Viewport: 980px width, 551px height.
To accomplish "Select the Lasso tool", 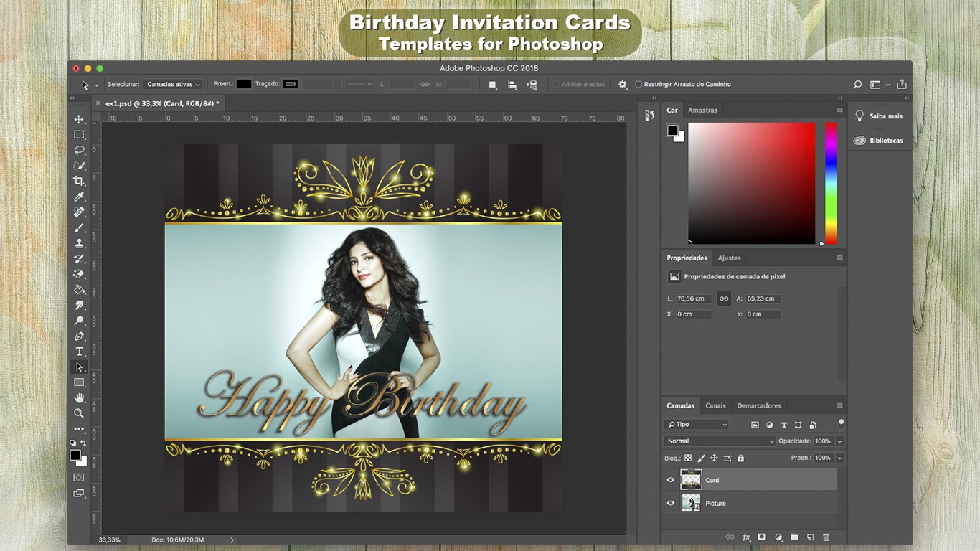I will [x=79, y=150].
